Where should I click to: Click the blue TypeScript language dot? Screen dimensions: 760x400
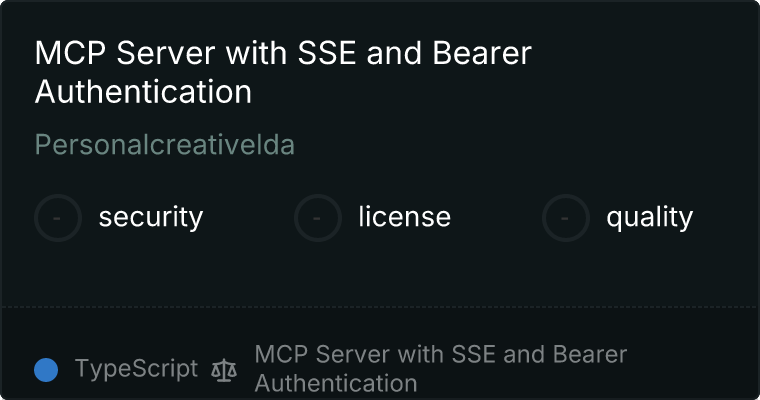pos(46,370)
